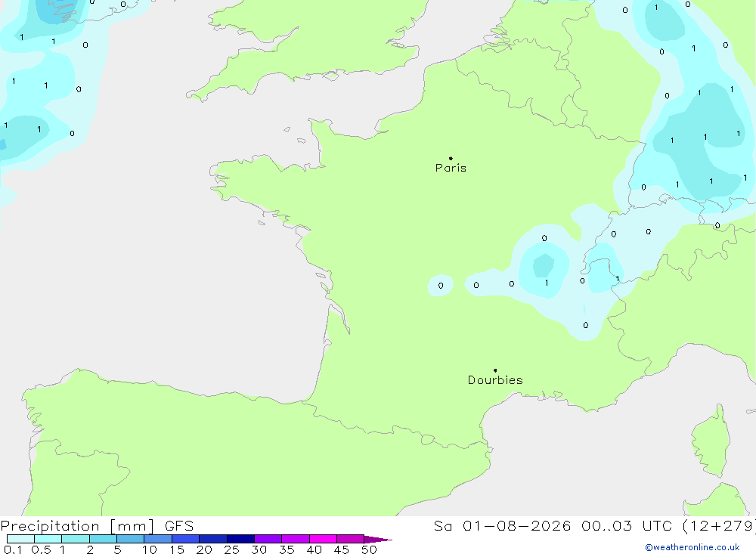Click the legend arrow tip beyond 50
Viewport: 756px width, 554px height.
coord(378,539)
